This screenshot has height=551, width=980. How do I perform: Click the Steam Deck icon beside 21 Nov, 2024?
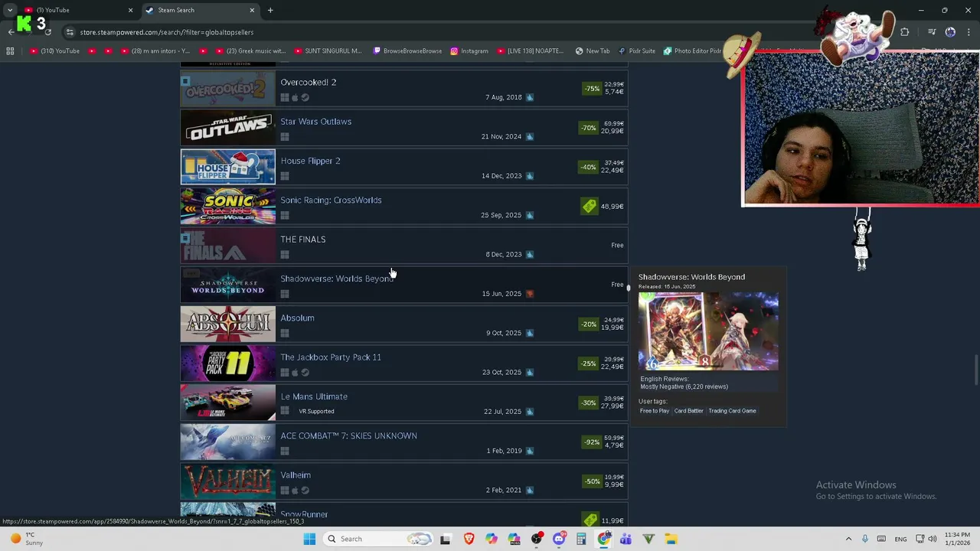[x=530, y=136]
